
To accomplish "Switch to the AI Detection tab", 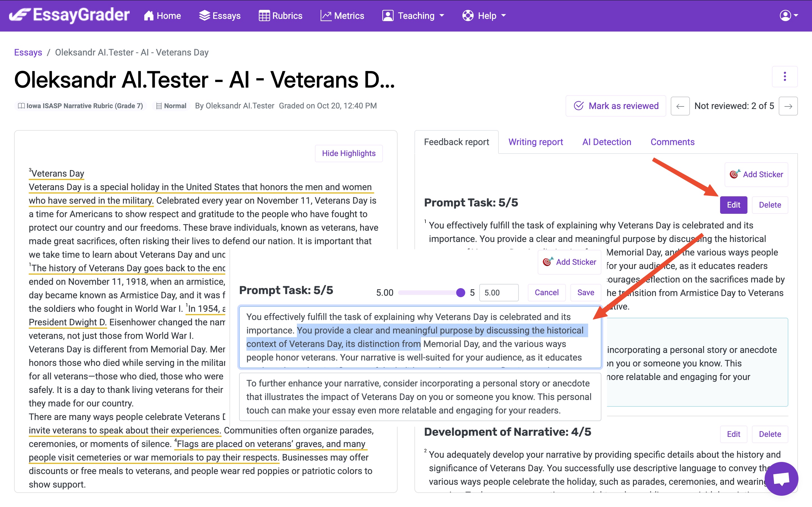I will point(607,142).
